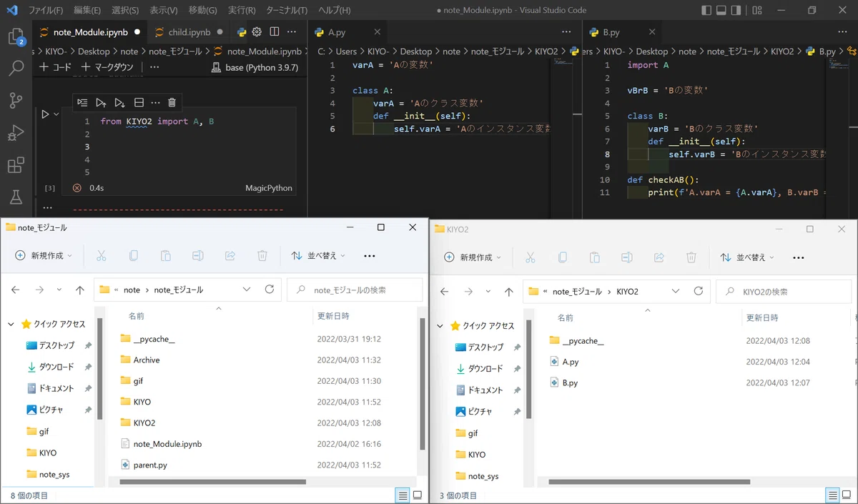This screenshot has height=504, width=858.
Task: Click Delete icon in KIYO2 window
Action: [691, 257]
